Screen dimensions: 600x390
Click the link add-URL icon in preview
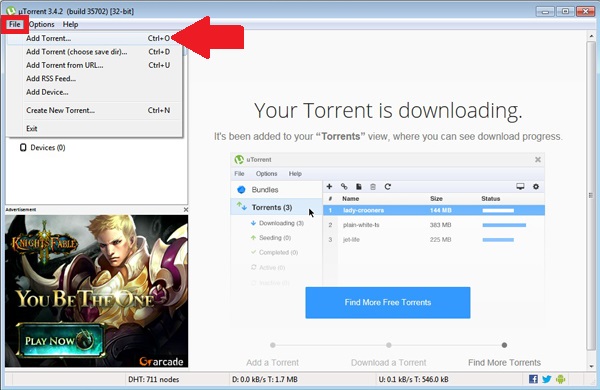344,187
